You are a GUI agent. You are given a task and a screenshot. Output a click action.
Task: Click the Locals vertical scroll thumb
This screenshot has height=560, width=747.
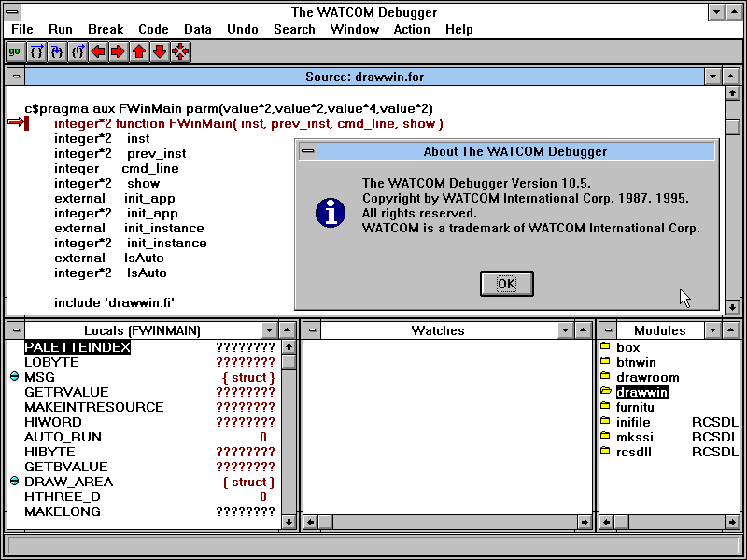point(289,361)
